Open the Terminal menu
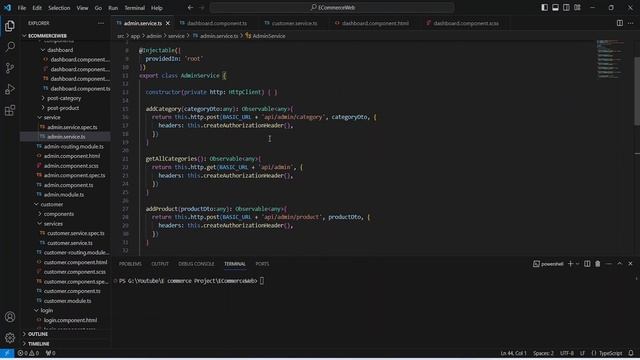The width and height of the screenshot is (640, 360). pyautogui.click(x=134, y=8)
